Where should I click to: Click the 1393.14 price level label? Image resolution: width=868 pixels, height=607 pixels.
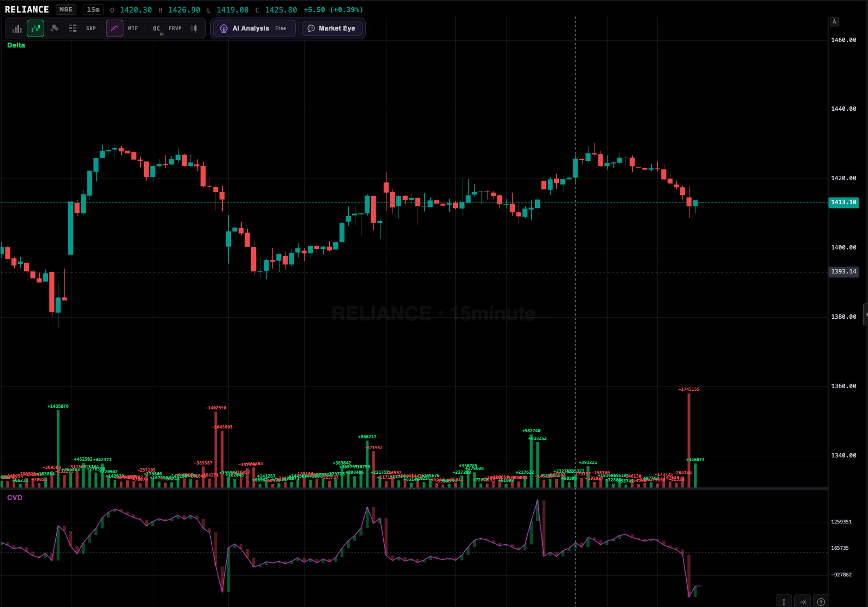tap(843, 272)
